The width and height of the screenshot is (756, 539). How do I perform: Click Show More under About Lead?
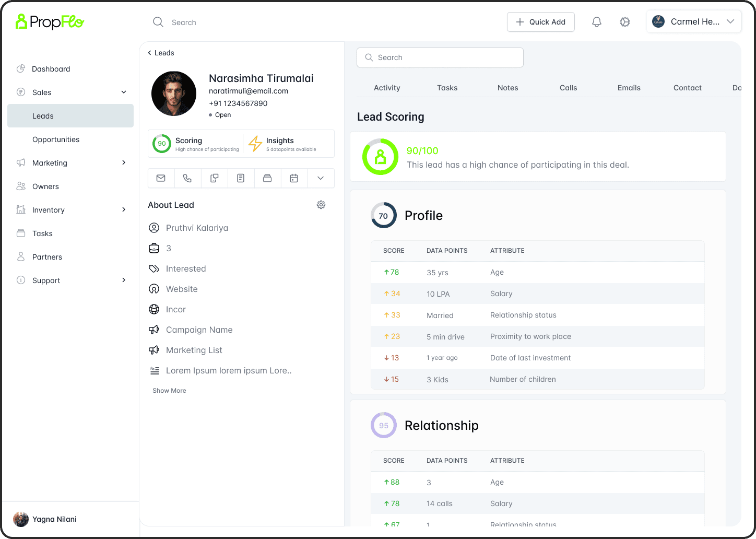point(169,391)
